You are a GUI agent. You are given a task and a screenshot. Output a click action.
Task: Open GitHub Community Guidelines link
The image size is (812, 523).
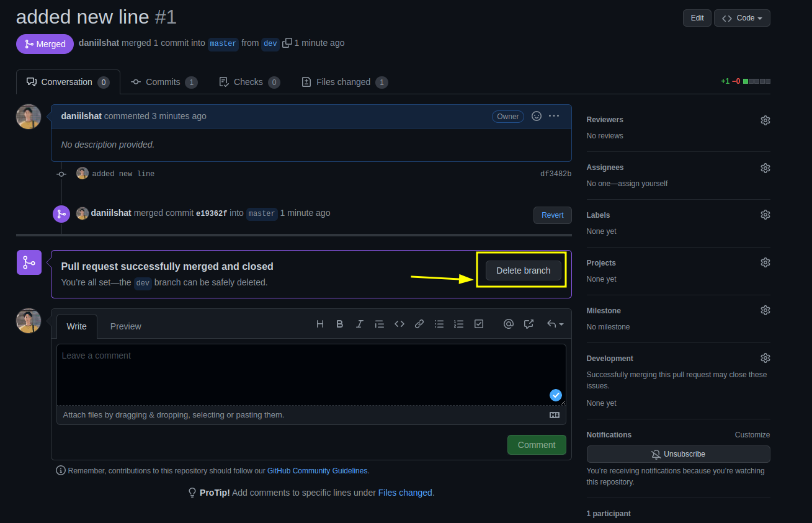pyautogui.click(x=318, y=471)
